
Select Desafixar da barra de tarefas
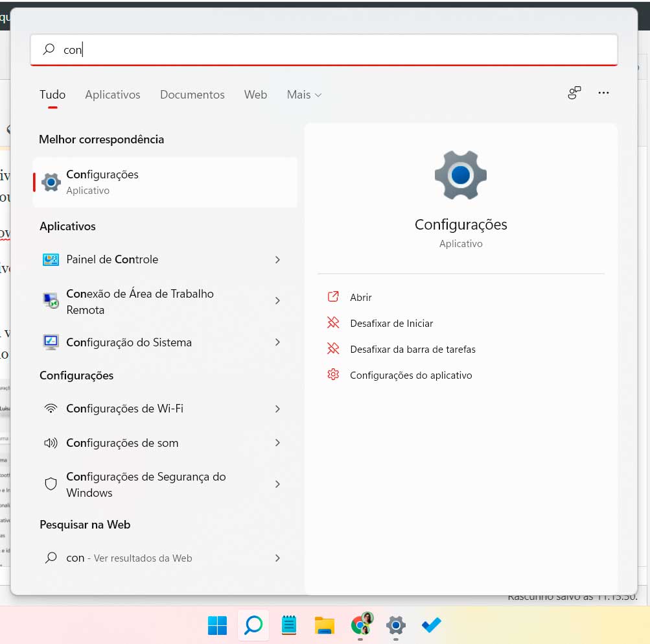pyautogui.click(x=412, y=349)
